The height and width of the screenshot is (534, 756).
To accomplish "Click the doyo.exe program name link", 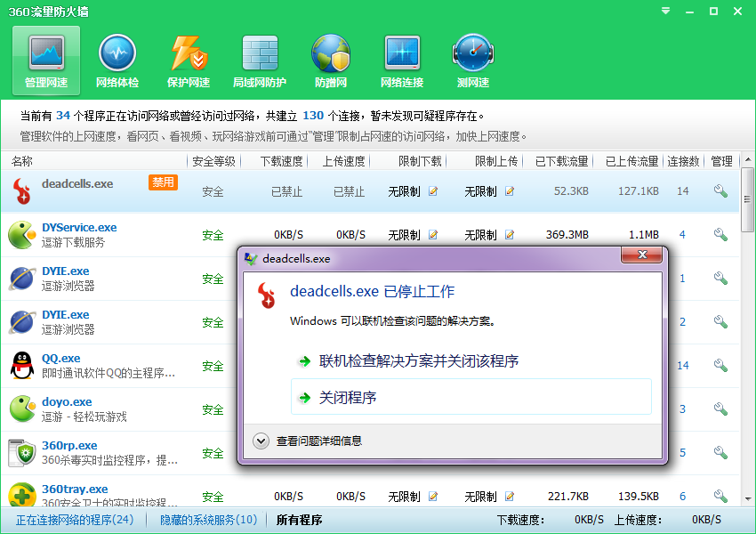I will coord(67,401).
